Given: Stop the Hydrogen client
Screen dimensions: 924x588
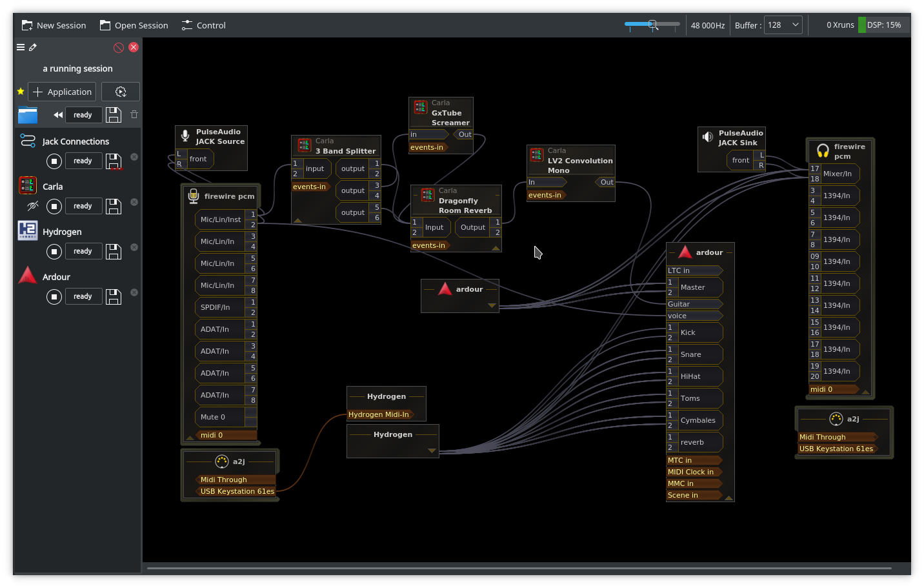Looking at the screenshot, I should [x=54, y=251].
